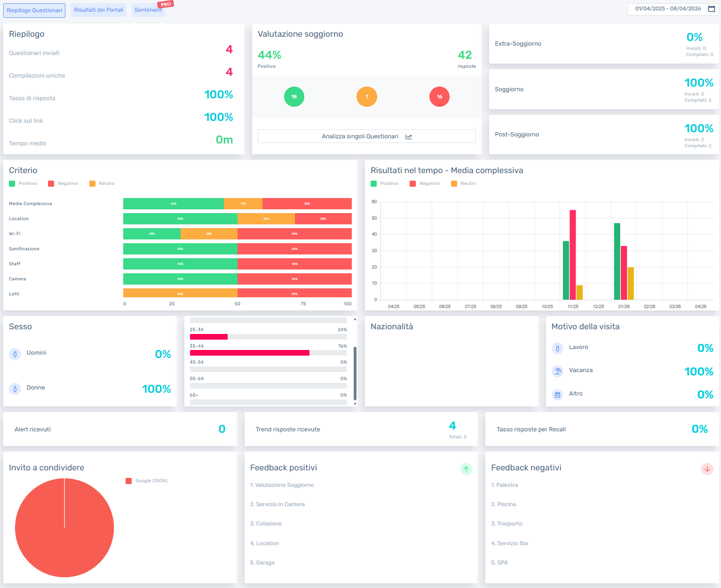Click green Media Complessiva bar segment 44%
The image size is (721, 588).
pyautogui.click(x=174, y=204)
